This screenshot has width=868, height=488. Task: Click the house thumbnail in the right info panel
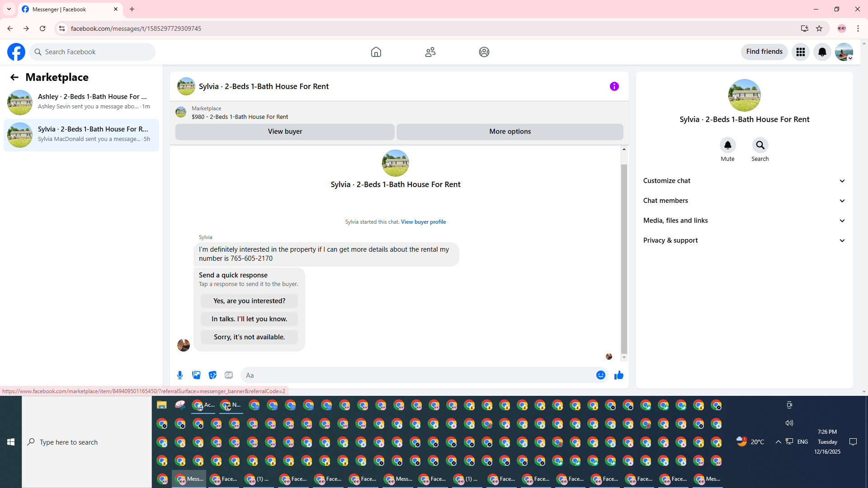[745, 95]
